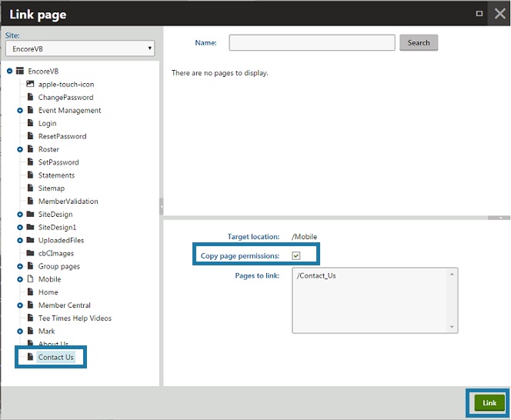Click the Group pages folder icon
Image resolution: width=511 pixels, height=420 pixels.
31,266
